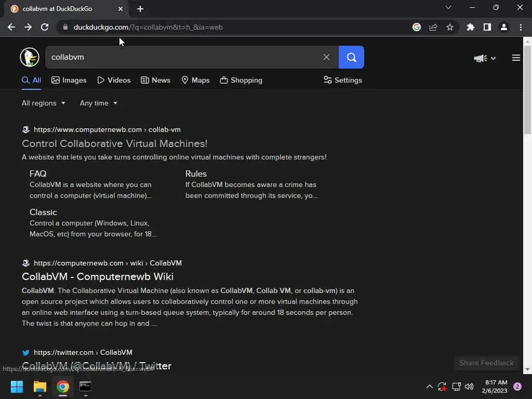The width and height of the screenshot is (532, 399).
Task: Click the Twitter bird favicon
Action: pos(26,353)
